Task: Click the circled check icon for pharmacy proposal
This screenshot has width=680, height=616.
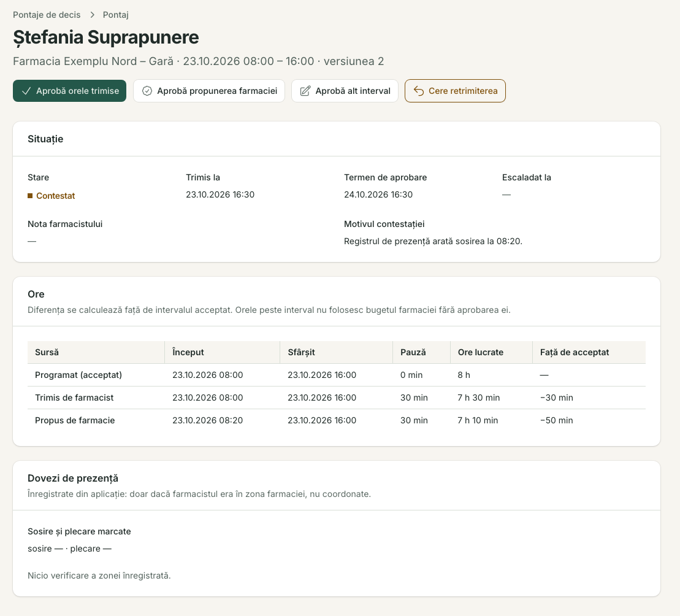Action: click(x=147, y=91)
